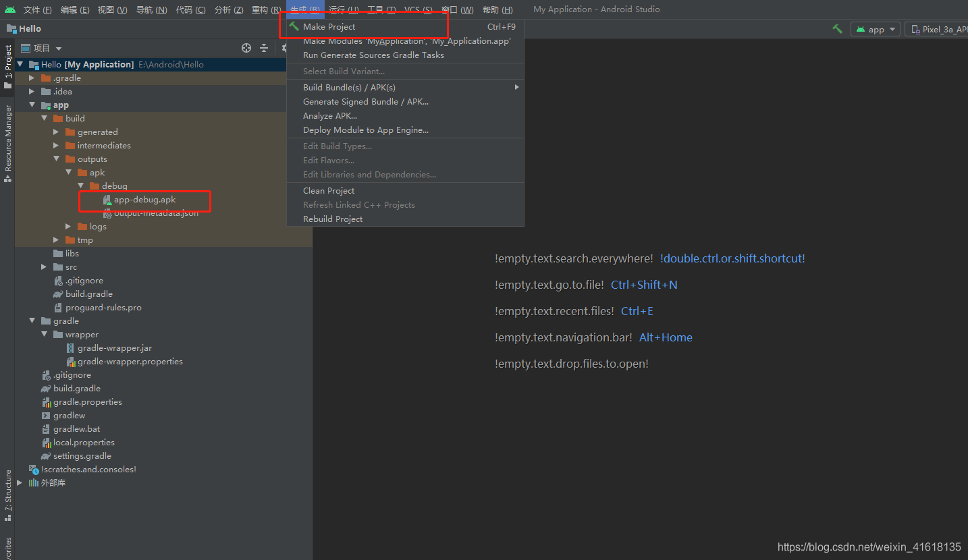Click the app-debug.apk file icon
Viewport: 968px width, 560px height.
pyautogui.click(x=107, y=200)
